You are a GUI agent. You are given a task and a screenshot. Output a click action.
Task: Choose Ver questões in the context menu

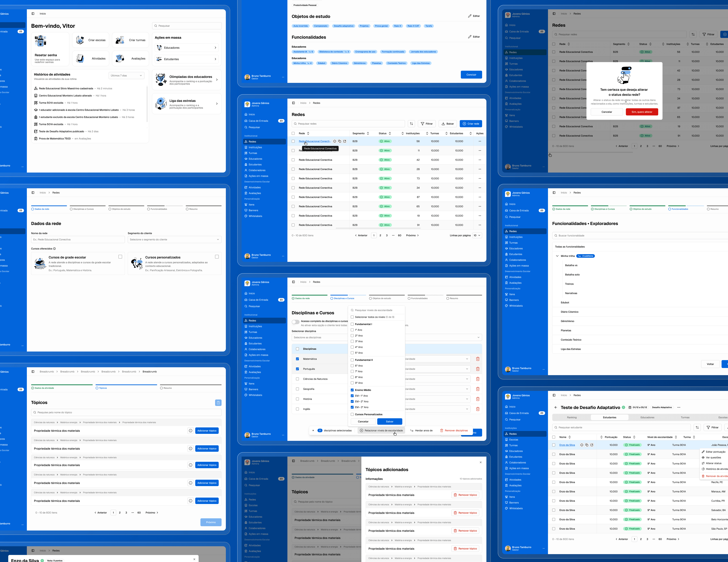pos(713,458)
